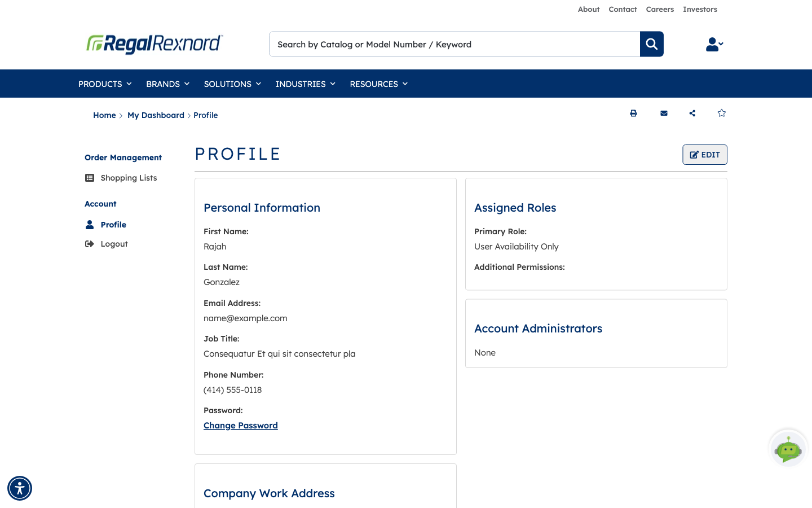Click the 'User Availability Only' role text

tap(517, 247)
